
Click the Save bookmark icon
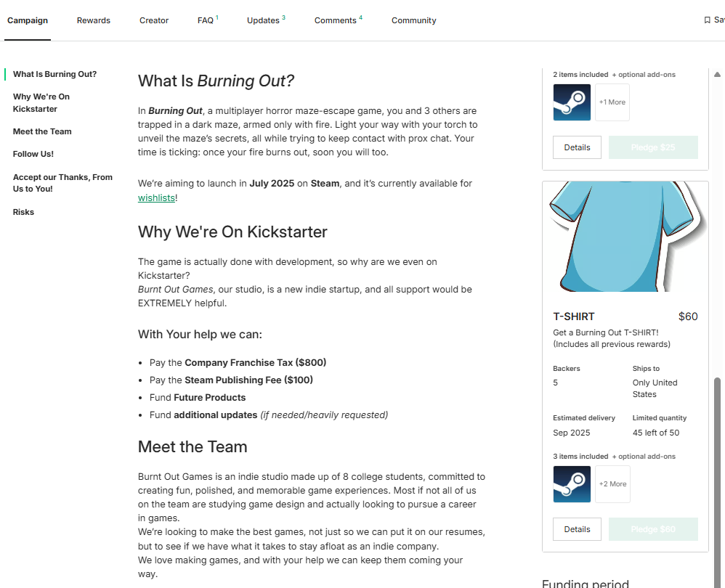(x=708, y=20)
